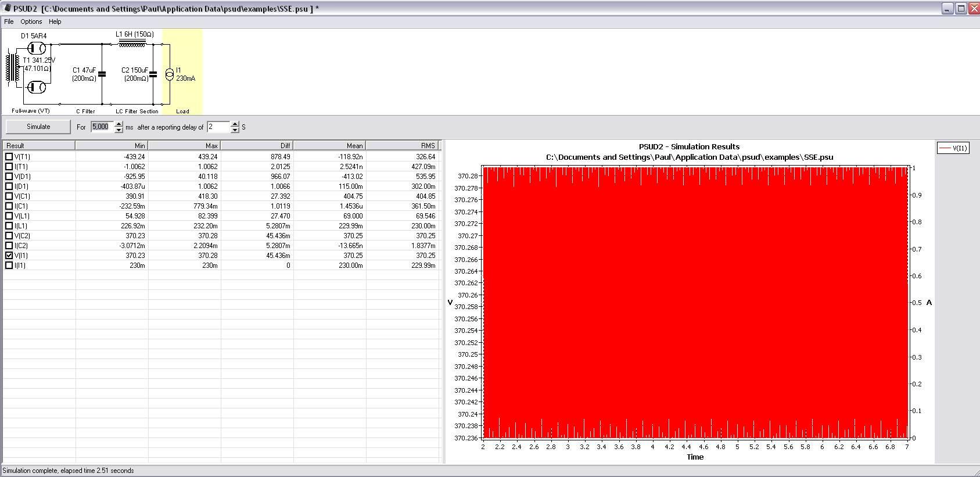The height and width of the screenshot is (477, 980).
Task: Click the V(D1) Min value -925.95
Action: 134,177
